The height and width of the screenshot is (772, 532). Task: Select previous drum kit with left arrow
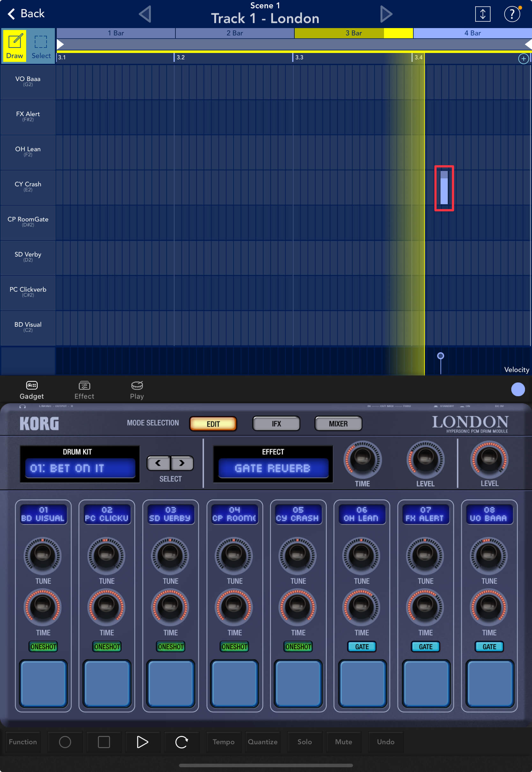[158, 463]
